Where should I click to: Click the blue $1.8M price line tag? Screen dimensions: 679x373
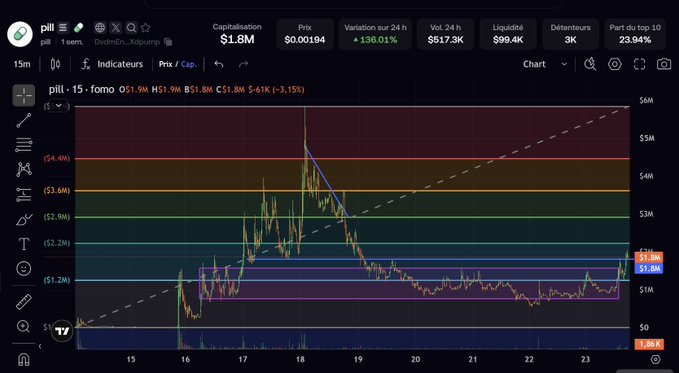649,269
